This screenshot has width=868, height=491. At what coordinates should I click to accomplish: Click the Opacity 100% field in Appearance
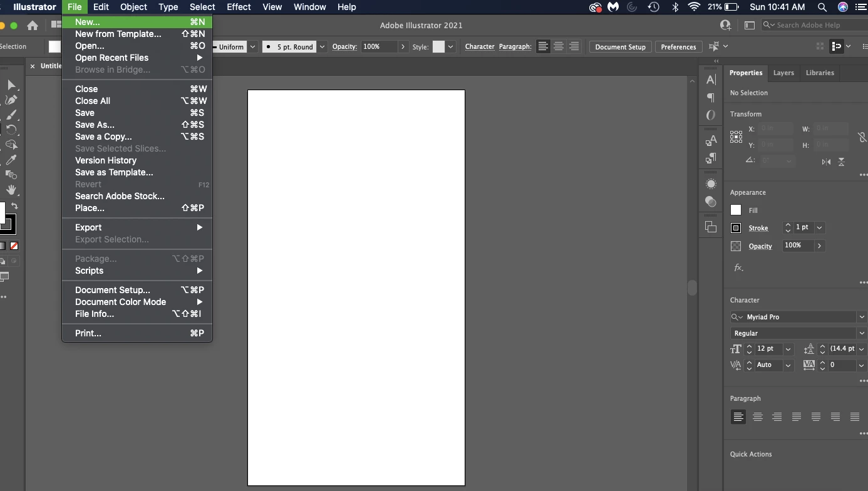pos(798,246)
